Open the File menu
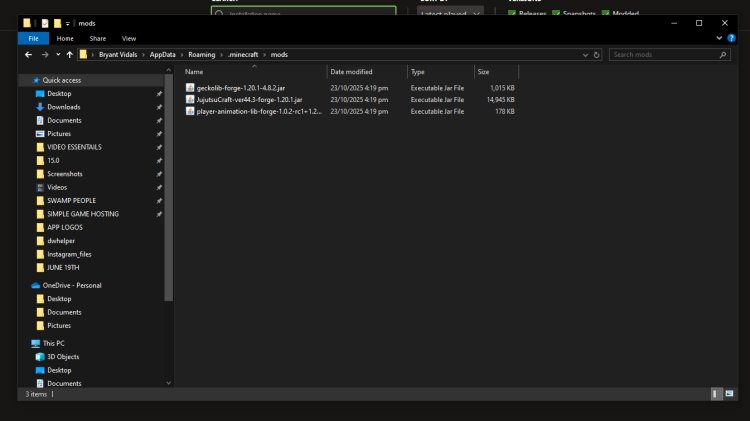The height and width of the screenshot is (421, 750). pos(32,38)
